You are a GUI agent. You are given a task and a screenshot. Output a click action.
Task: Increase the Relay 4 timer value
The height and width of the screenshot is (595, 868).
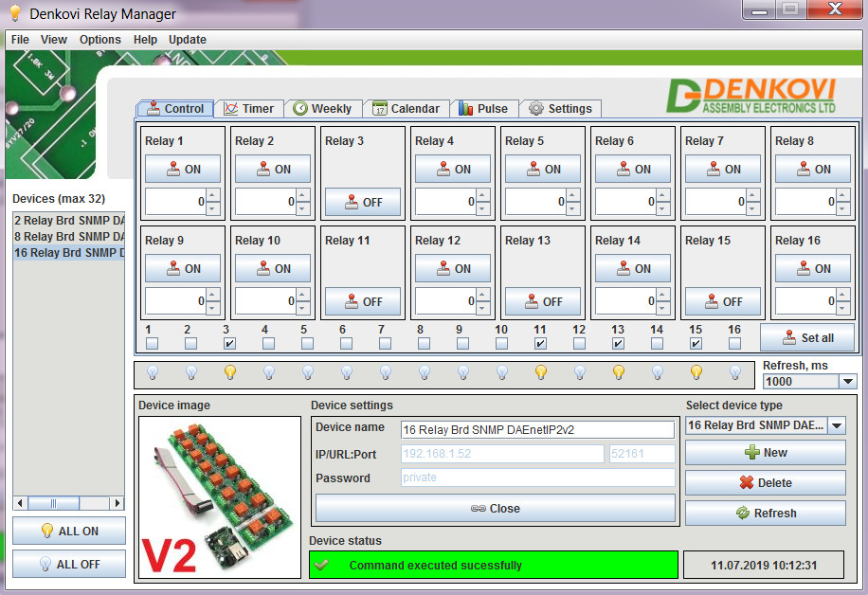pos(482,195)
